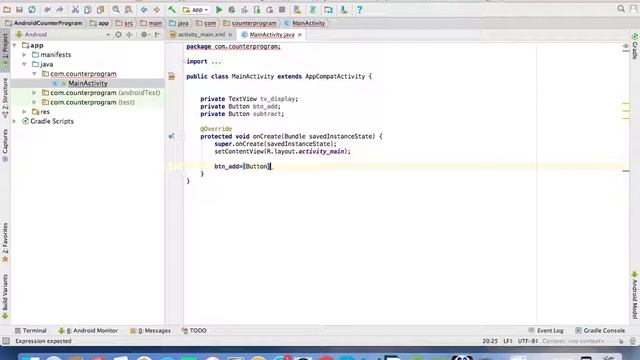Click the line separator LF indicator

click(x=508, y=341)
